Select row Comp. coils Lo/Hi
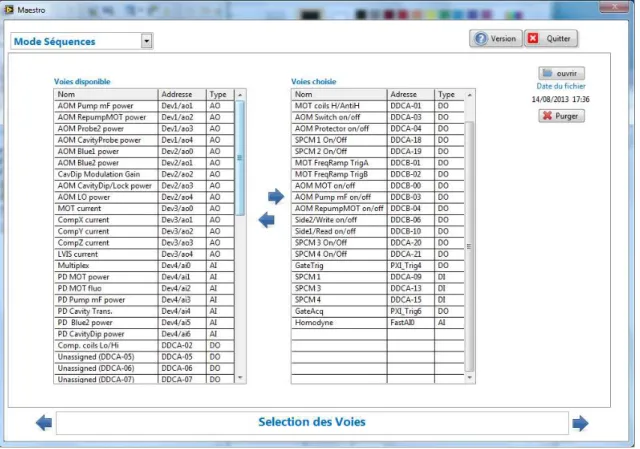 (144, 346)
